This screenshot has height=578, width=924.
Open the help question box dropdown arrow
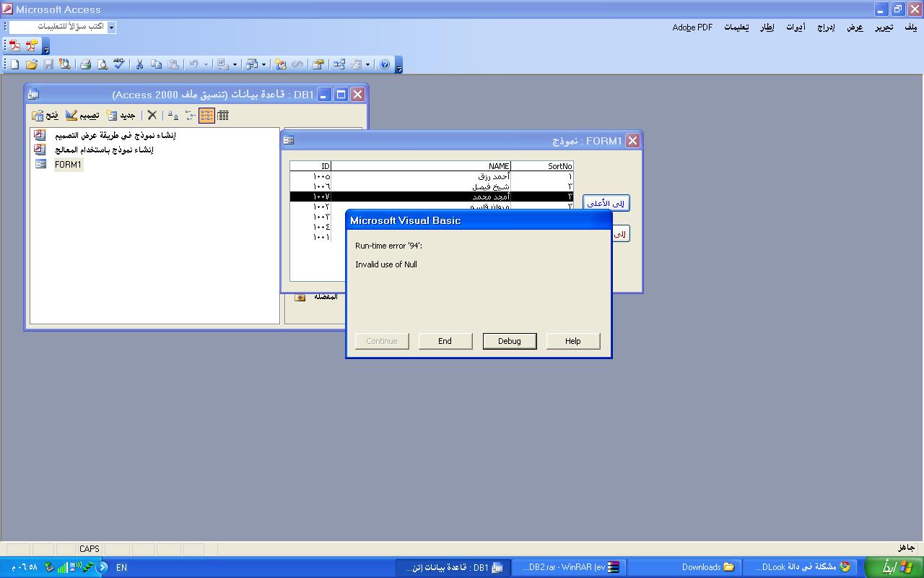[x=111, y=27]
